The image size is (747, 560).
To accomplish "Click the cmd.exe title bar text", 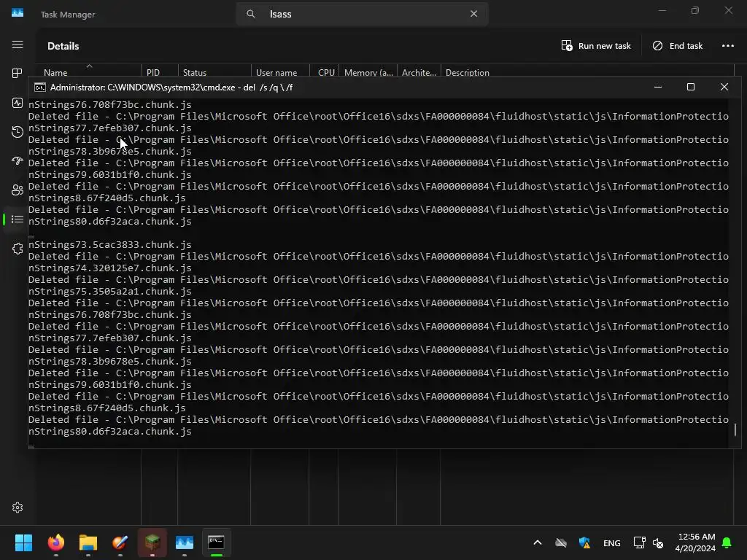I will [x=171, y=87].
